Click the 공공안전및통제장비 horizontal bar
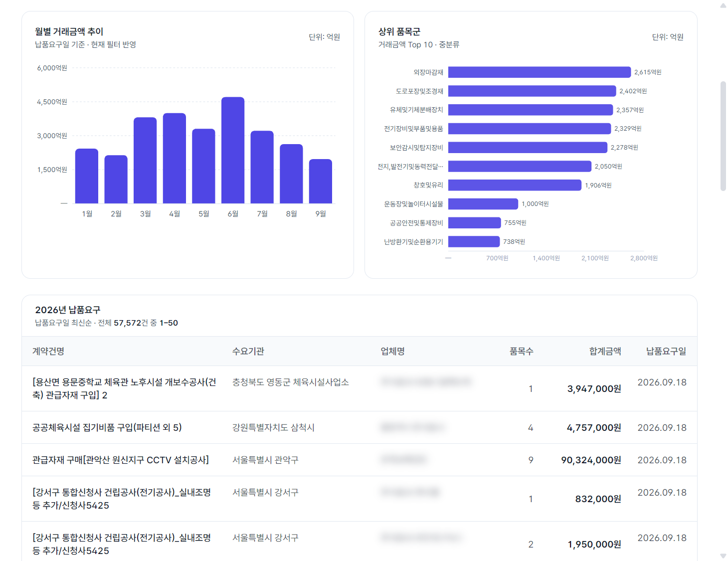This screenshot has height=561, width=728. point(475,223)
